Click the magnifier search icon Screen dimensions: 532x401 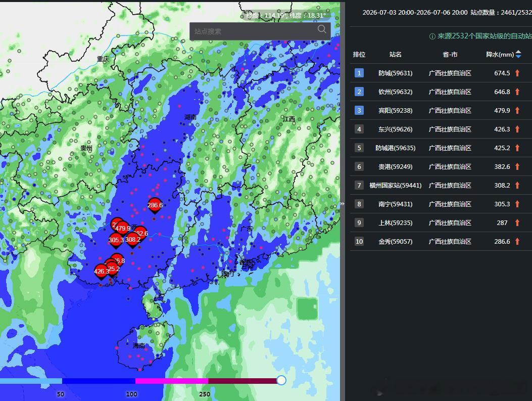[322, 29]
